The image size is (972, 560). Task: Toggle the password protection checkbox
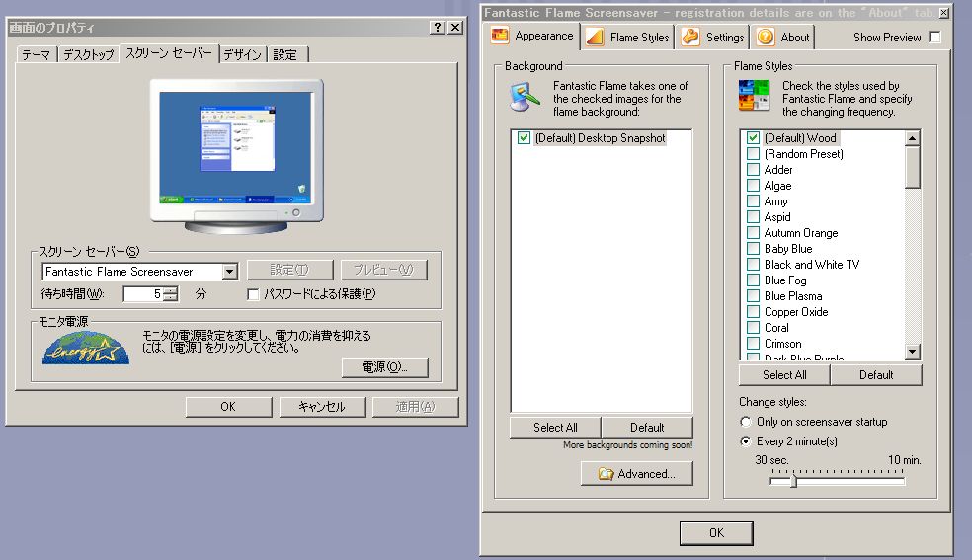253,294
